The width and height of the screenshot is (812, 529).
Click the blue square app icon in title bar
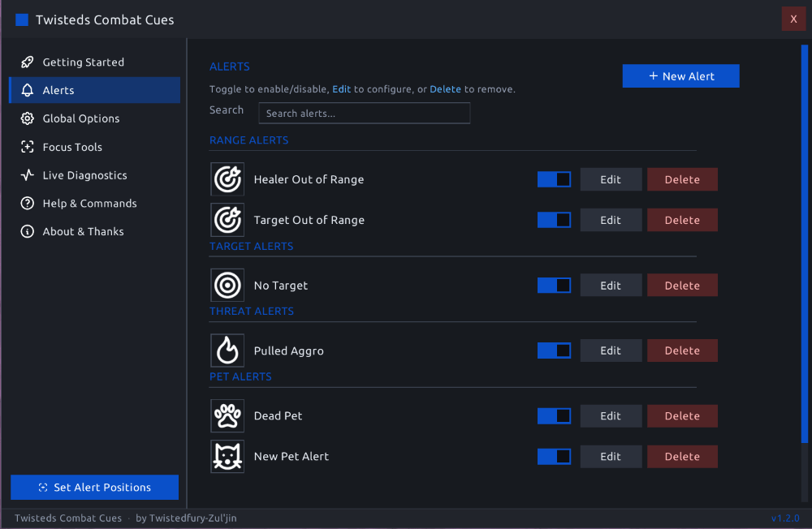tap(22, 19)
